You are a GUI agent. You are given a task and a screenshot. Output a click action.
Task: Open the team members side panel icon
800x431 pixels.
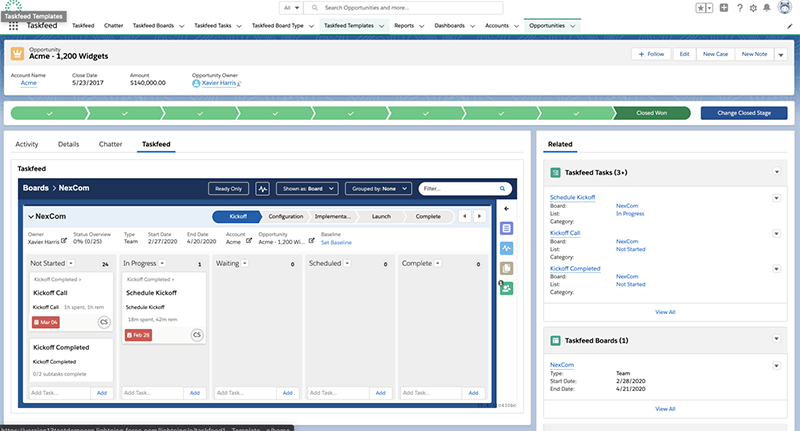(x=507, y=289)
